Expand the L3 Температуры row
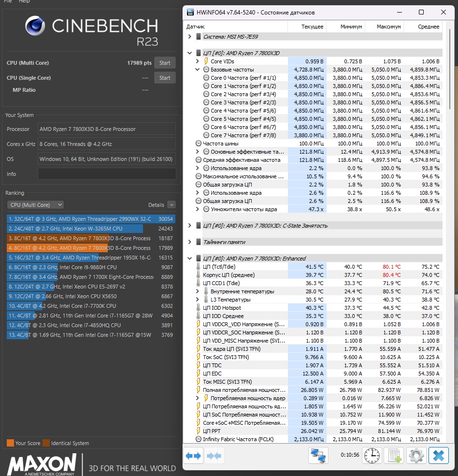This screenshot has width=458, height=476. click(x=197, y=299)
